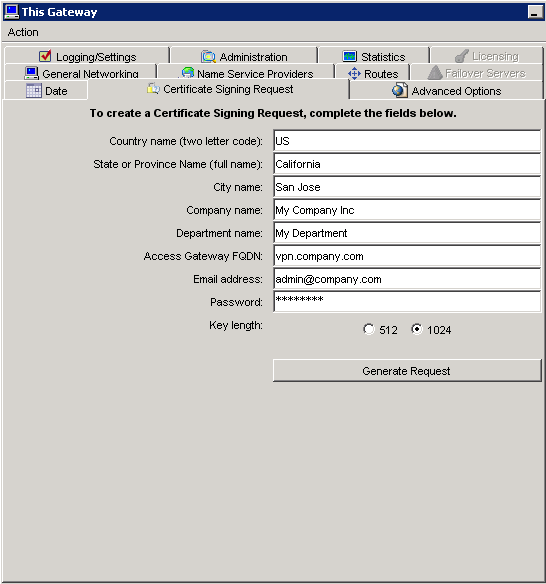
Task: Click the Routes arrows icon
Action: tap(354, 73)
